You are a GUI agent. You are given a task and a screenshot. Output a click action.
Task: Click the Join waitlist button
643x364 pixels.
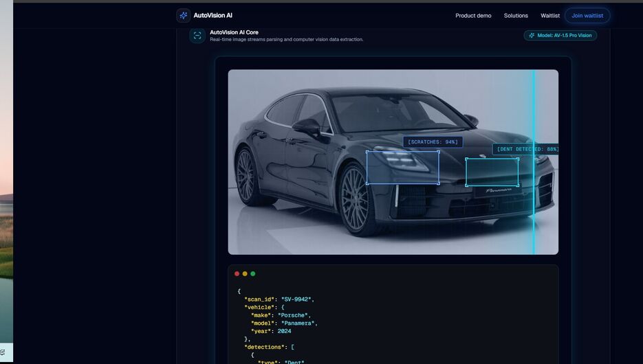pos(587,16)
